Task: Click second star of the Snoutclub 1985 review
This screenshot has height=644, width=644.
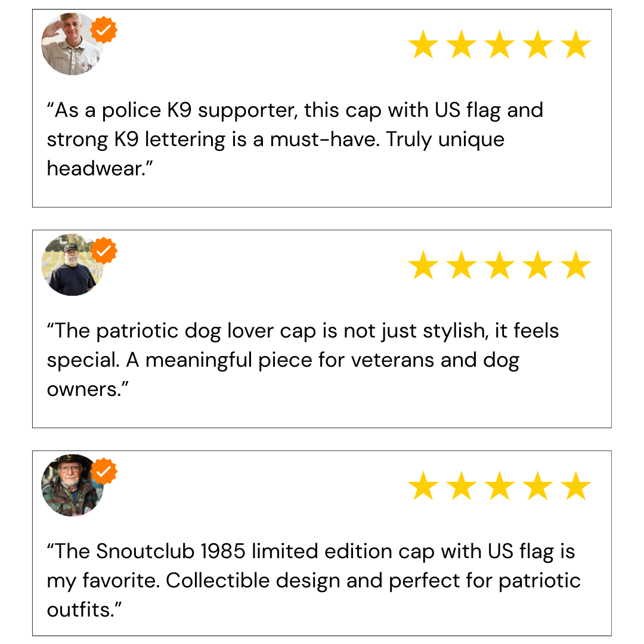Action: 462,485
